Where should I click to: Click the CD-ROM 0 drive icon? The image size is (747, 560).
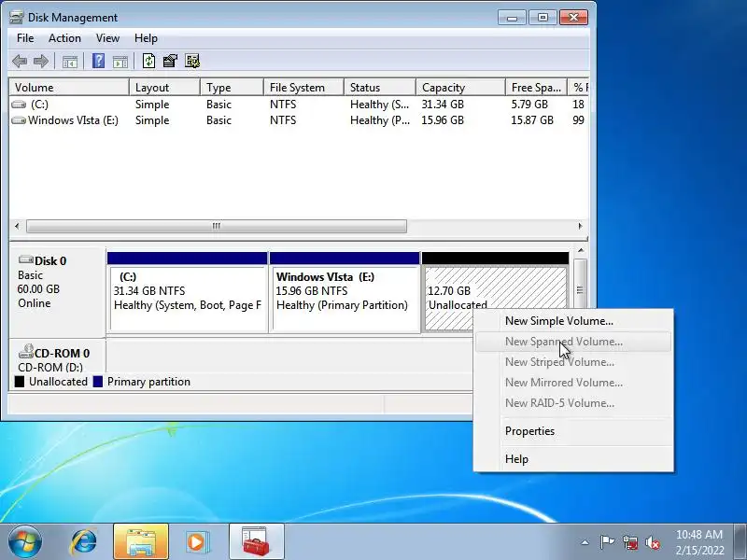click(x=26, y=352)
